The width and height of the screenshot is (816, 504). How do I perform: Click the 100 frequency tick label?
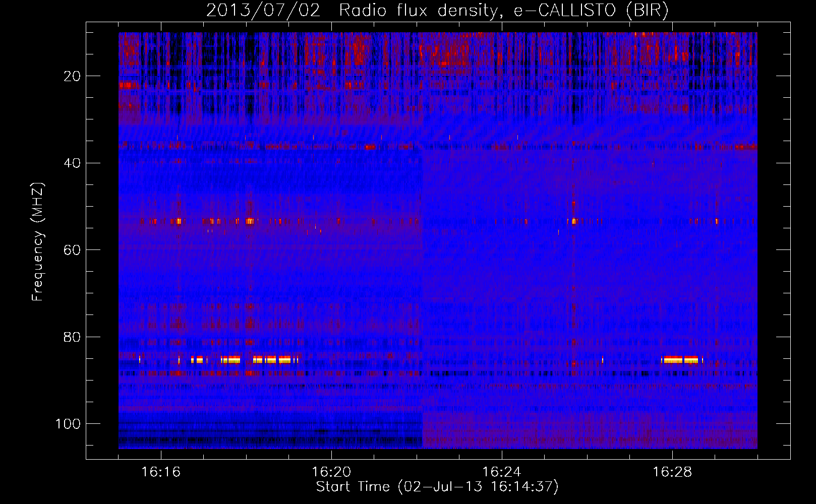click(x=68, y=424)
